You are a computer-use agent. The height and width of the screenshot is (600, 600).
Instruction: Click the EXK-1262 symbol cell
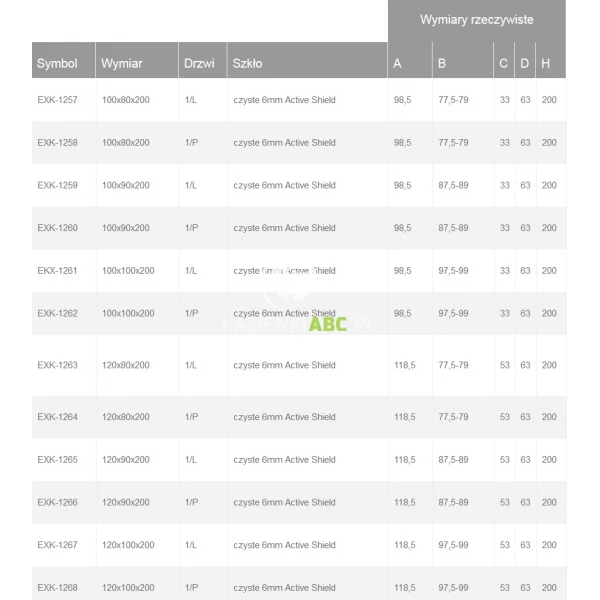58,313
